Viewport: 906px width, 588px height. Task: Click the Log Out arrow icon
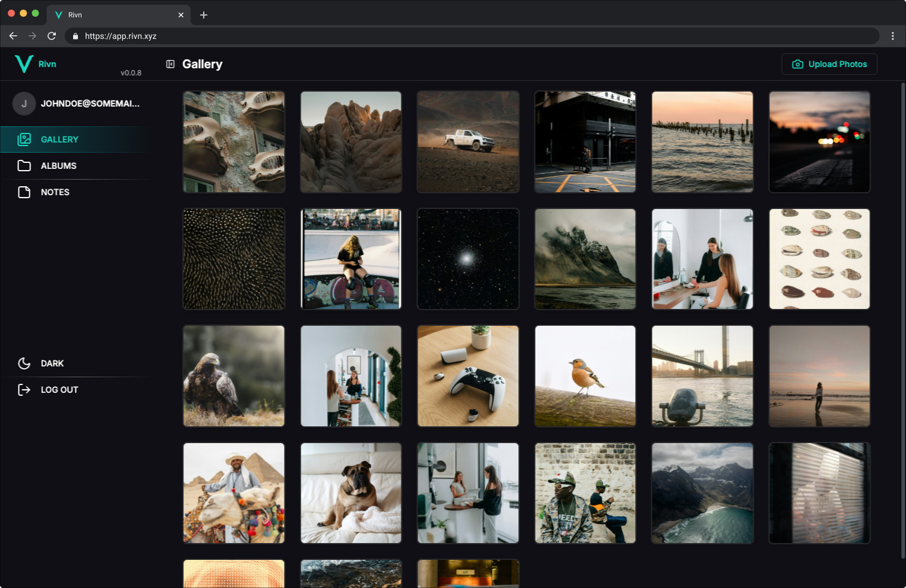24,390
